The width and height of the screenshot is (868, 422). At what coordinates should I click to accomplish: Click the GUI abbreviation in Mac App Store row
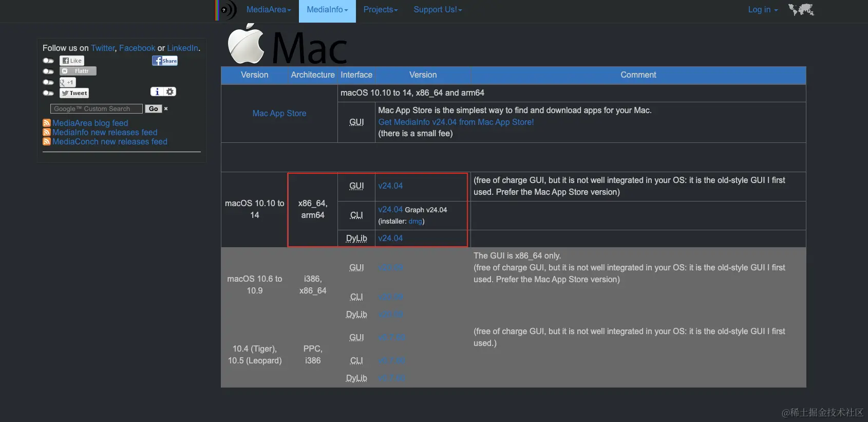point(356,122)
